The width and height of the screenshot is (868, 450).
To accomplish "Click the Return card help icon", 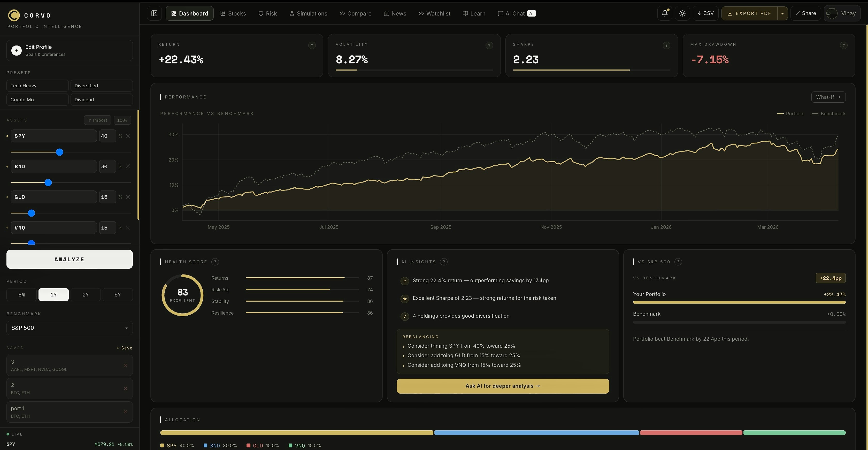I will [x=312, y=45].
